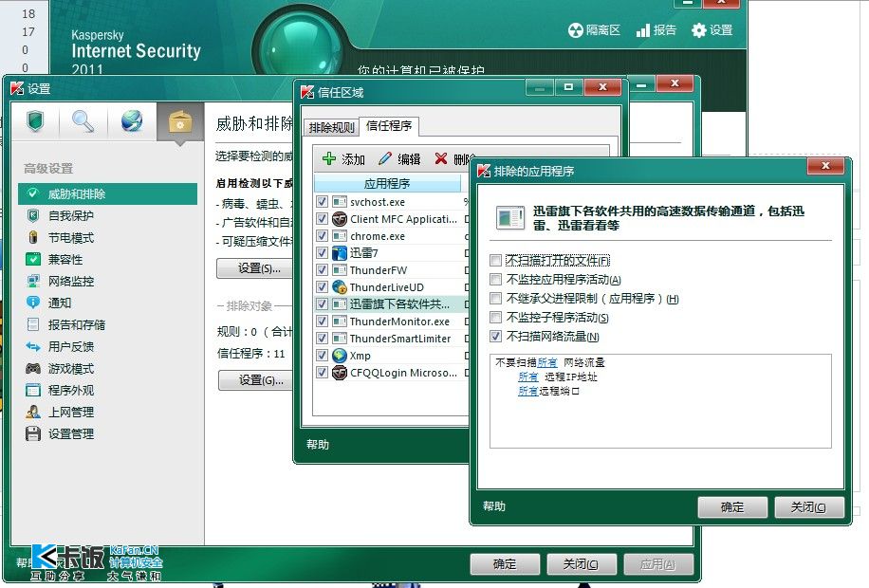Enable 不继承父进程限制 checkbox
The height and width of the screenshot is (588, 869).
click(496, 299)
